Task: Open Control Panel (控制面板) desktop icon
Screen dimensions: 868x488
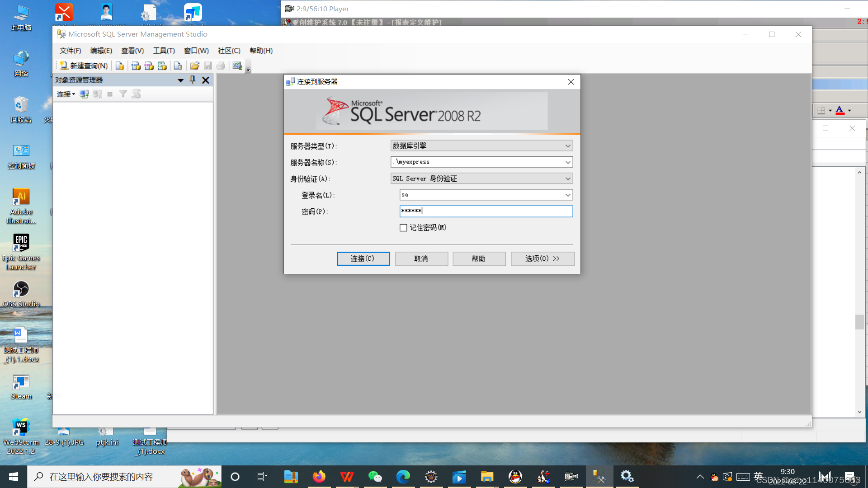Action: click(21, 156)
